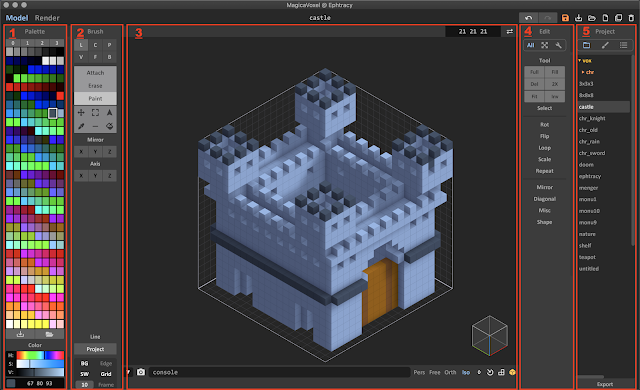Expand the Shape section in Edit panel

coord(544,222)
